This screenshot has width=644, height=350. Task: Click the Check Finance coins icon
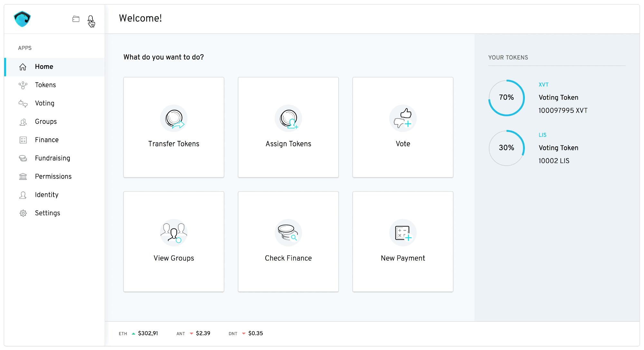pos(289,233)
